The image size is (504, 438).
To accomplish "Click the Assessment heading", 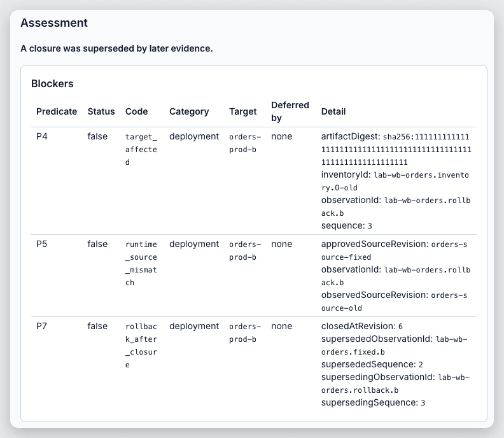I will click(x=54, y=23).
